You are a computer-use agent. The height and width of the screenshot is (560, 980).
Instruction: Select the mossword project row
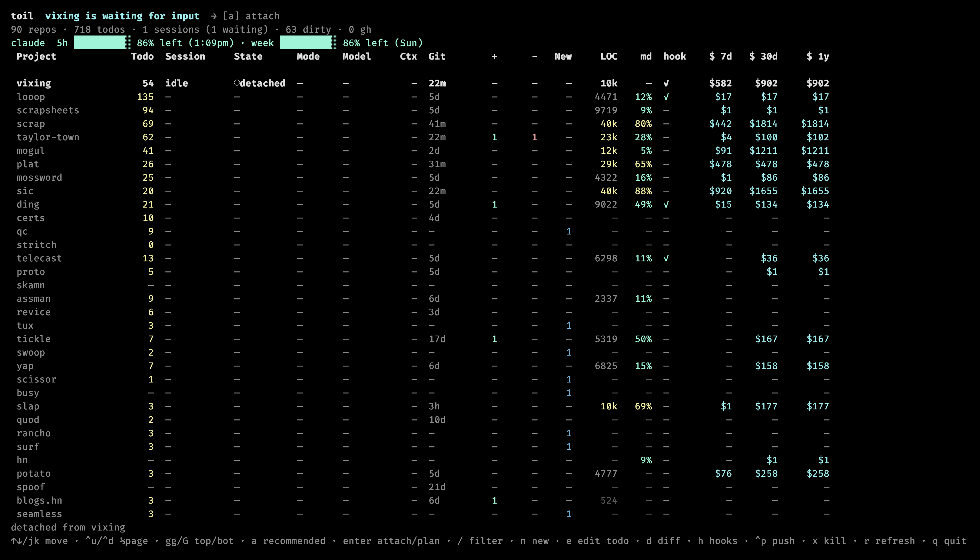click(x=420, y=178)
